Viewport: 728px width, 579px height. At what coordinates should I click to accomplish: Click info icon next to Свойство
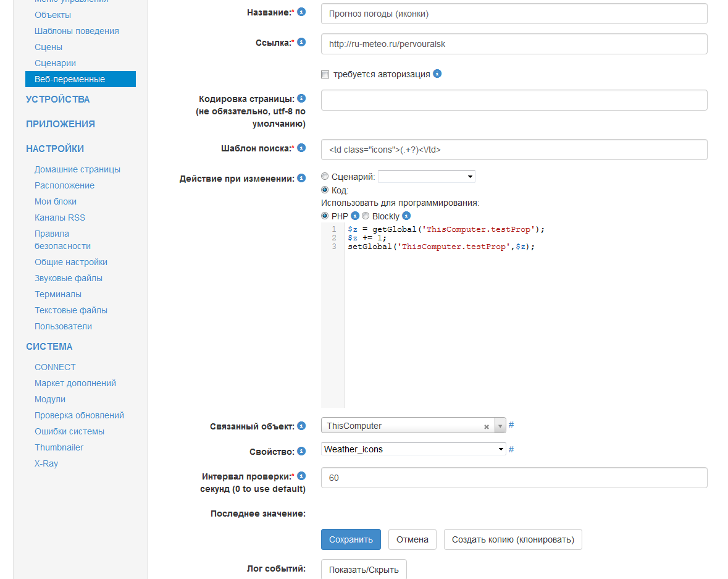[301, 451]
